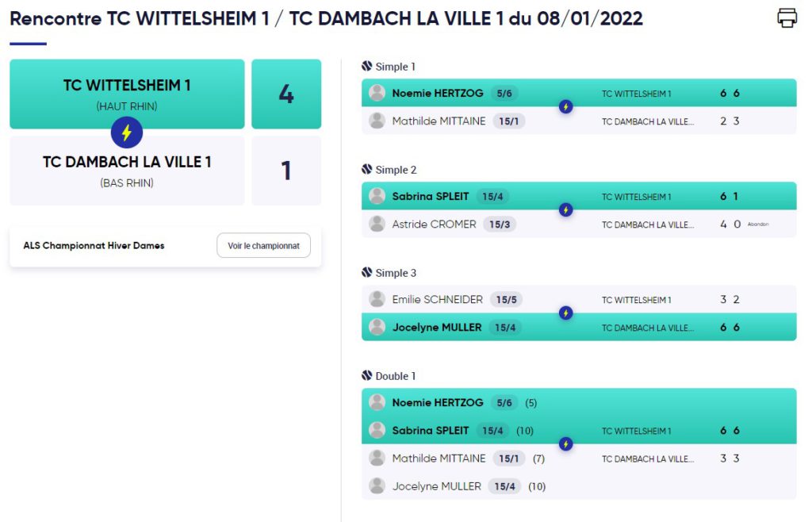Click the WITTELSHEIM team score 4 box
Viewport: 812px width, 522px height.
point(286,94)
